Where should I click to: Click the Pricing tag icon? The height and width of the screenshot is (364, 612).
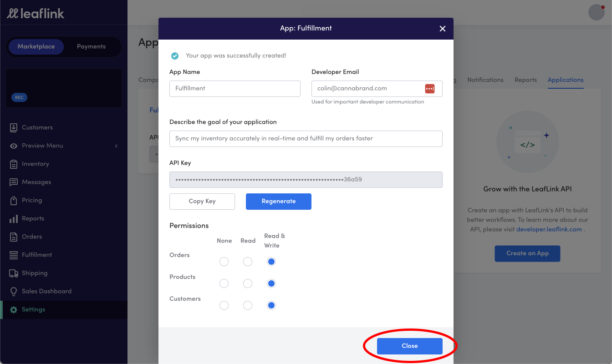(x=14, y=200)
